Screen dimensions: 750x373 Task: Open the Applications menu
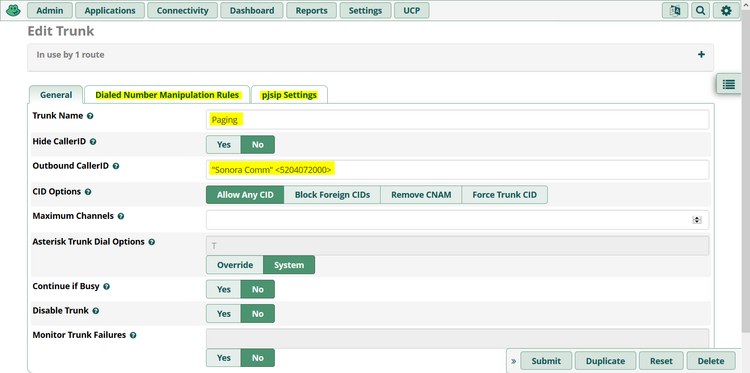click(x=110, y=11)
